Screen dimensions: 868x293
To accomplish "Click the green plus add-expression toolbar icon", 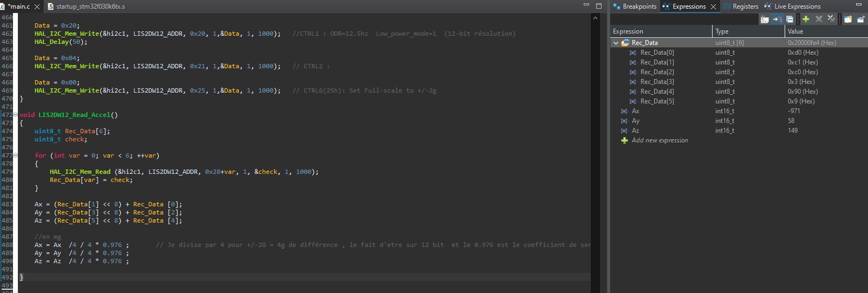I will tap(806, 19).
